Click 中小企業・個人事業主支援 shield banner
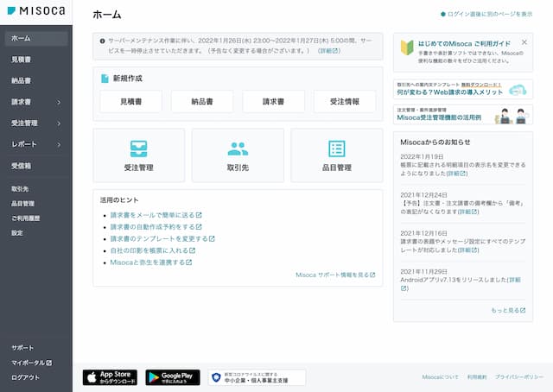This screenshot has width=553, height=392. click(x=257, y=377)
